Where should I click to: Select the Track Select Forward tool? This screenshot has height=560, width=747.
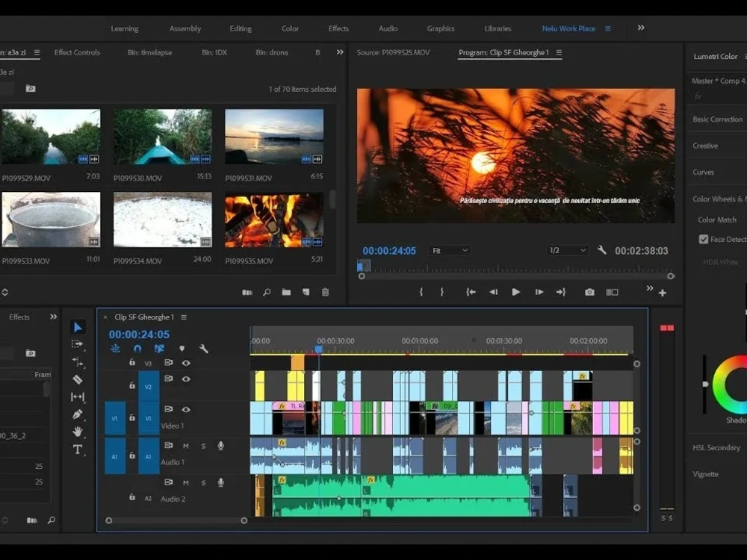coord(77,344)
